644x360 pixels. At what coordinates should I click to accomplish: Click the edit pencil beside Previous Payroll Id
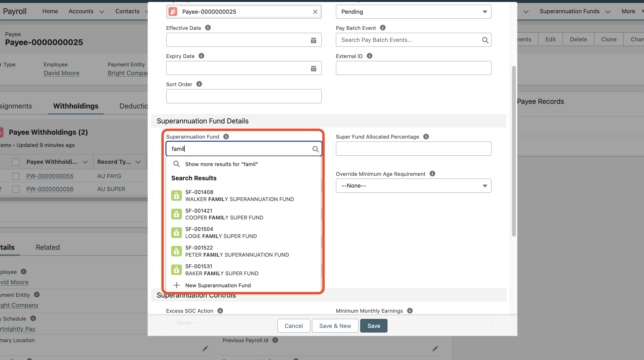435,348
